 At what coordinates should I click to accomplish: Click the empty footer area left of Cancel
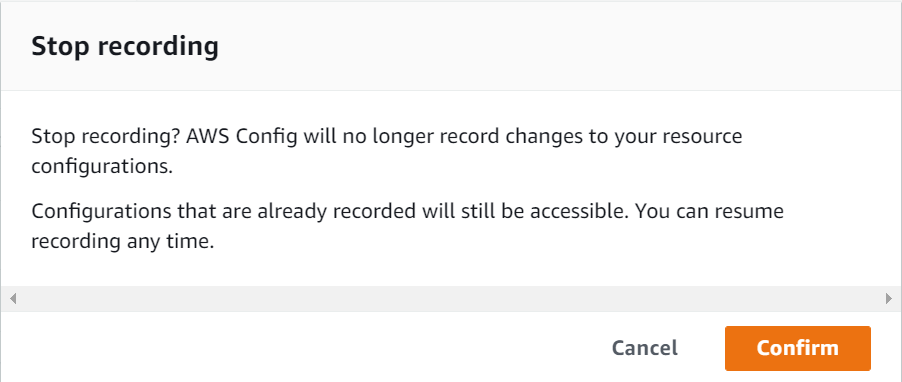click(x=299, y=348)
